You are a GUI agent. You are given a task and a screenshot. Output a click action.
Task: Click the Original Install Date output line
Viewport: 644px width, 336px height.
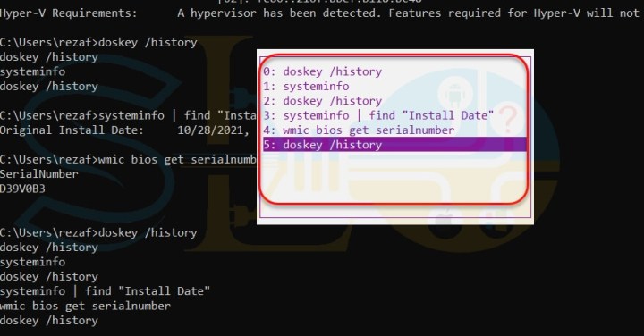pos(124,130)
